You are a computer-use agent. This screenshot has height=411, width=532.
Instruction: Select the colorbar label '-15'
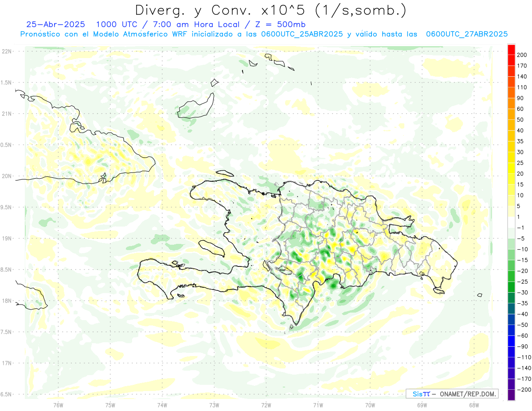[x=524, y=260]
